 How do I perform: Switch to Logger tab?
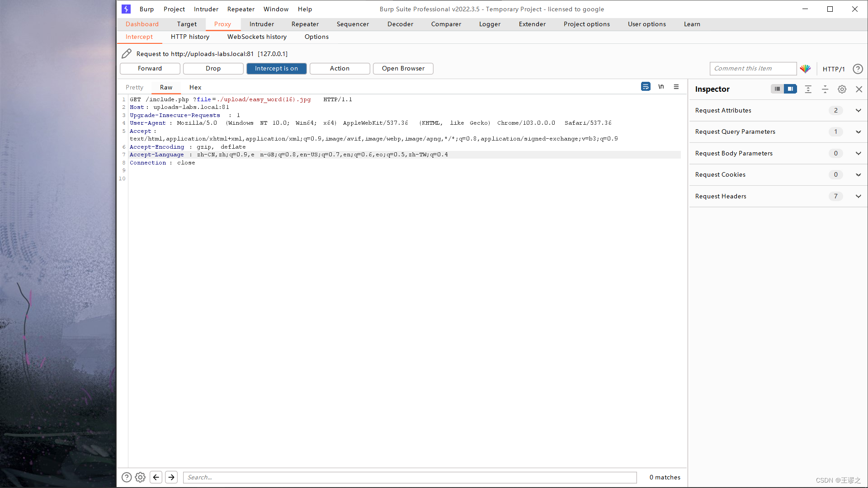490,24
